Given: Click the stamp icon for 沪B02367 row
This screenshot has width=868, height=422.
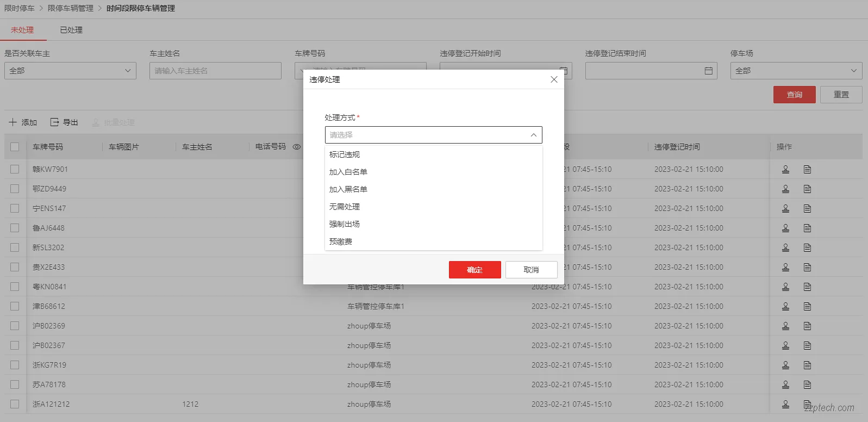Looking at the screenshot, I should [785, 345].
